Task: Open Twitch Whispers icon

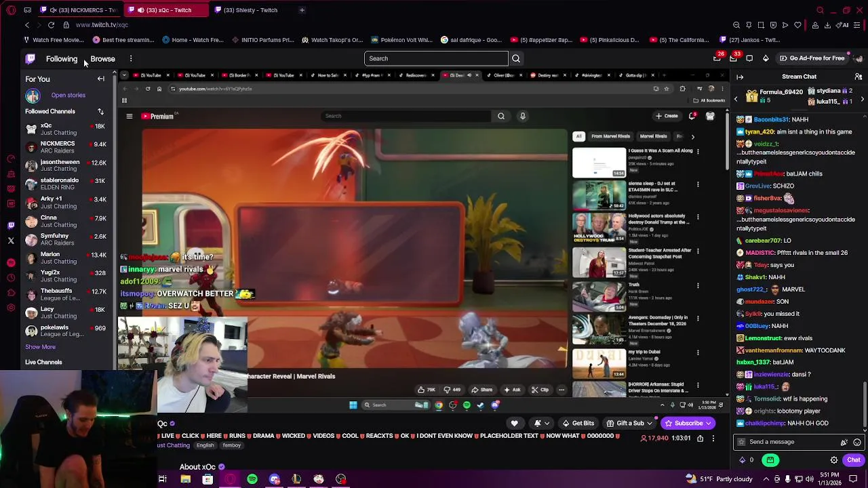Action: click(749, 58)
